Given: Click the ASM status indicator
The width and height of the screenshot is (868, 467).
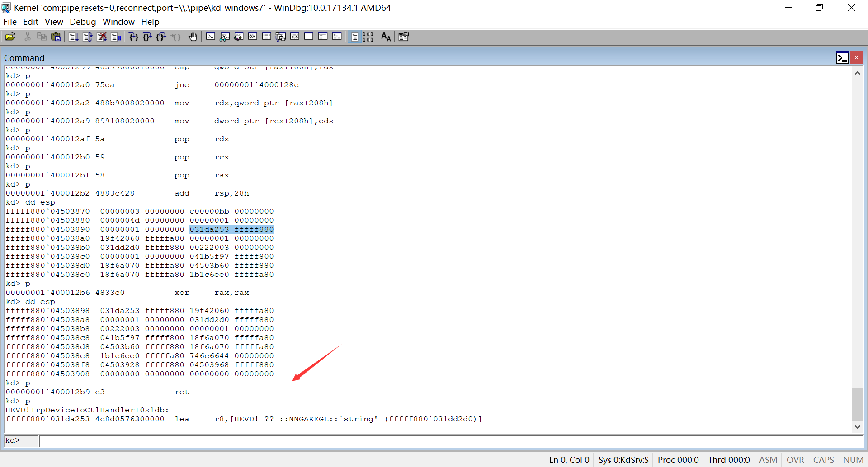Looking at the screenshot, I should point(768,460).
